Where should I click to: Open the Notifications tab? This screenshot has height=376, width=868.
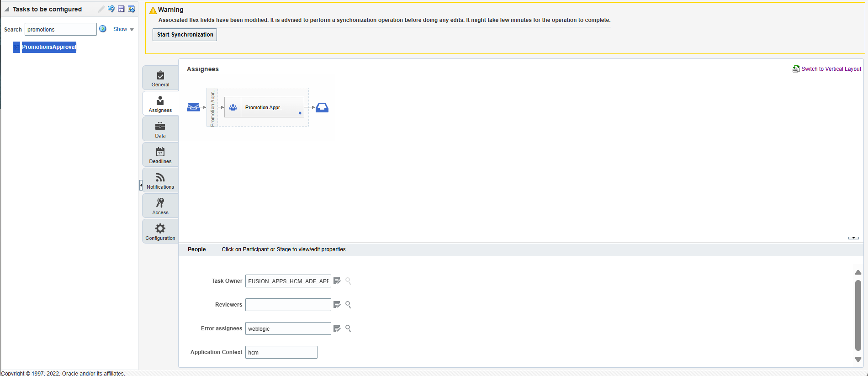tap(160, 180)
